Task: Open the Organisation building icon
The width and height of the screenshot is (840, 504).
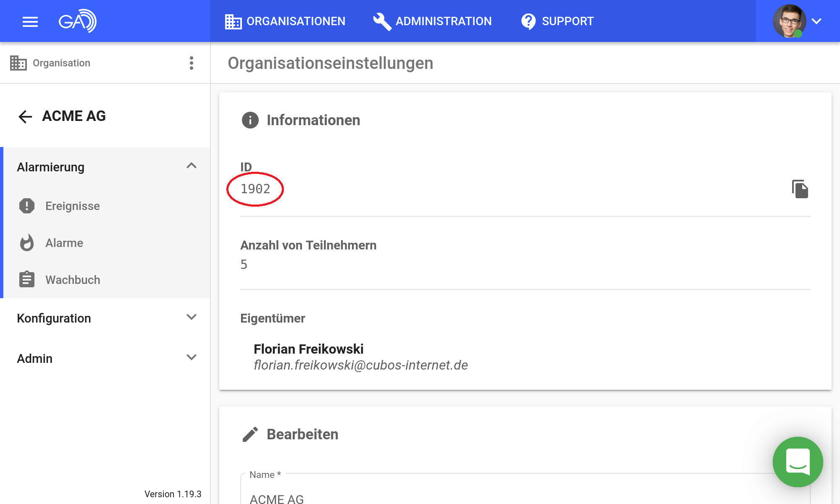Action: 18,63
